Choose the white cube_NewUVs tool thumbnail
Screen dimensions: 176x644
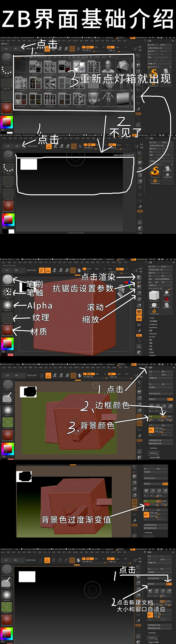click(154, 296)
